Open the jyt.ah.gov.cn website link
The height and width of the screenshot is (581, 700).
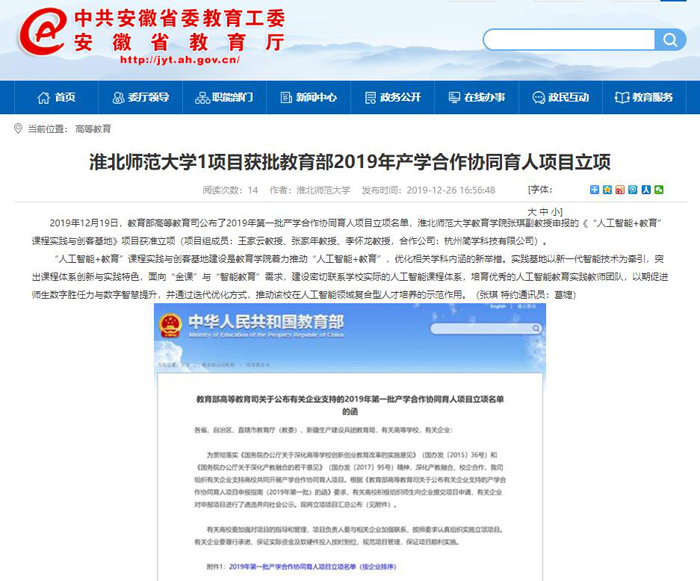(180, 60)
